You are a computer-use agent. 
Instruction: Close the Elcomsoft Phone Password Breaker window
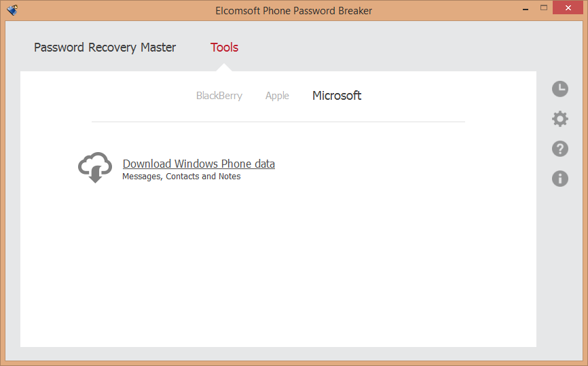(x=568, y=8)
